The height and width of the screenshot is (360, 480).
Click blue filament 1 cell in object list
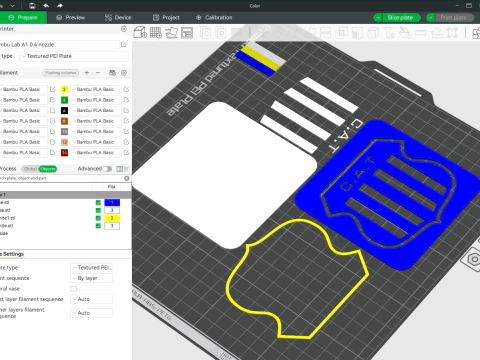(x=112, y=203)
